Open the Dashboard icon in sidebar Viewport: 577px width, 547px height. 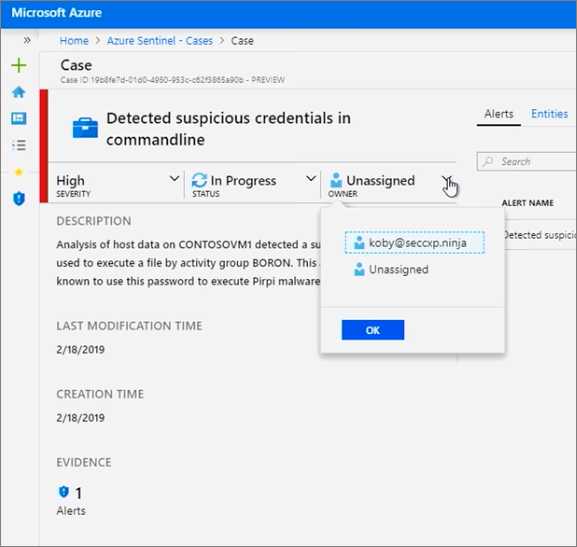point(19,119)
